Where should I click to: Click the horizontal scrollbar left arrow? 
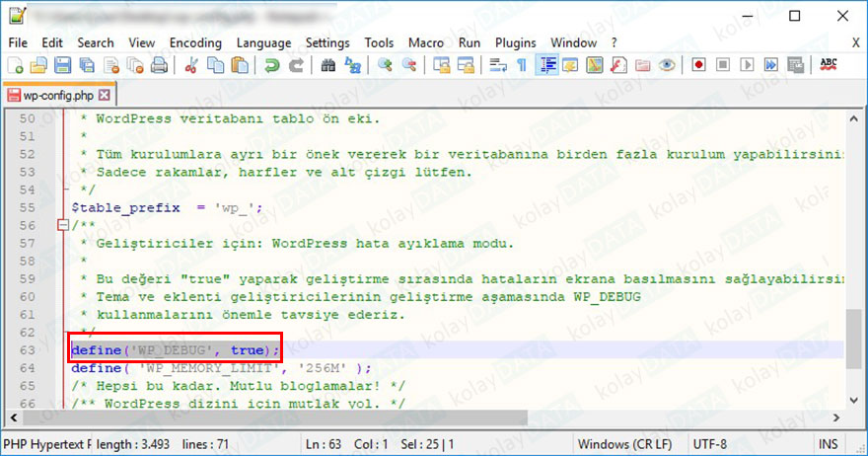(x=13, y=418)
